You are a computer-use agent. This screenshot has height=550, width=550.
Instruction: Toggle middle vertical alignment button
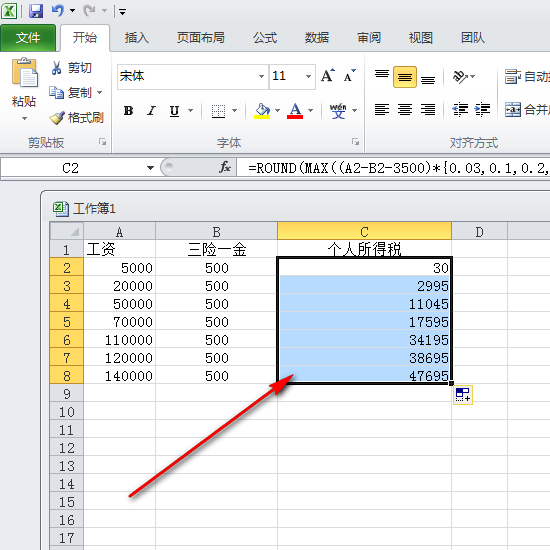(405, 76)
